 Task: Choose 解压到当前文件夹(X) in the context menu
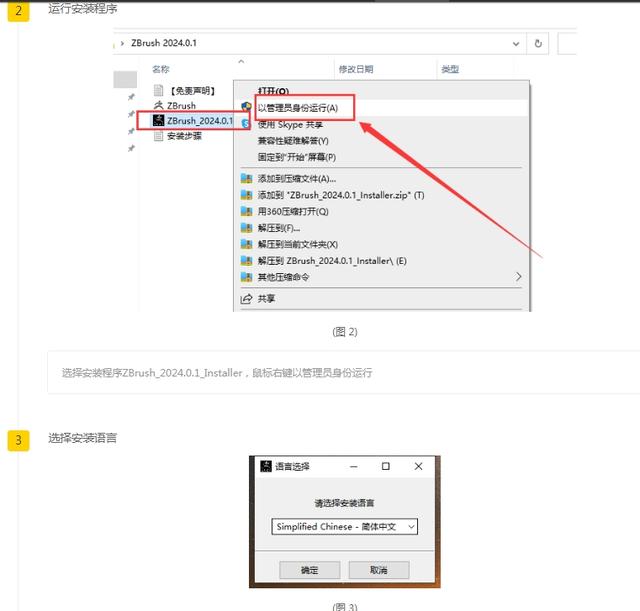point(298,244)
